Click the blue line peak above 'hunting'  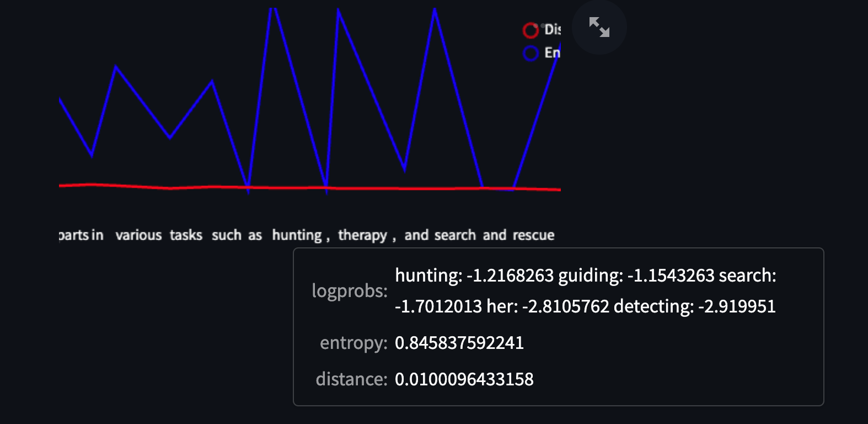273,11
